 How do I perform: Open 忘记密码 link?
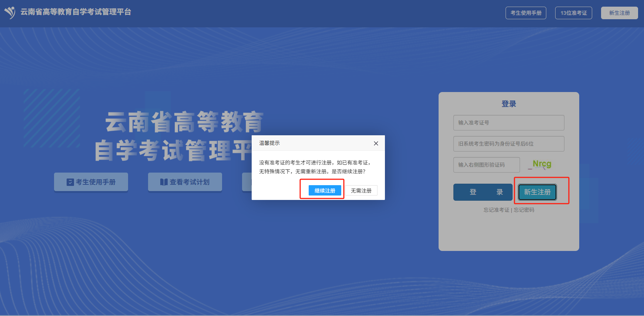point(524,210)
